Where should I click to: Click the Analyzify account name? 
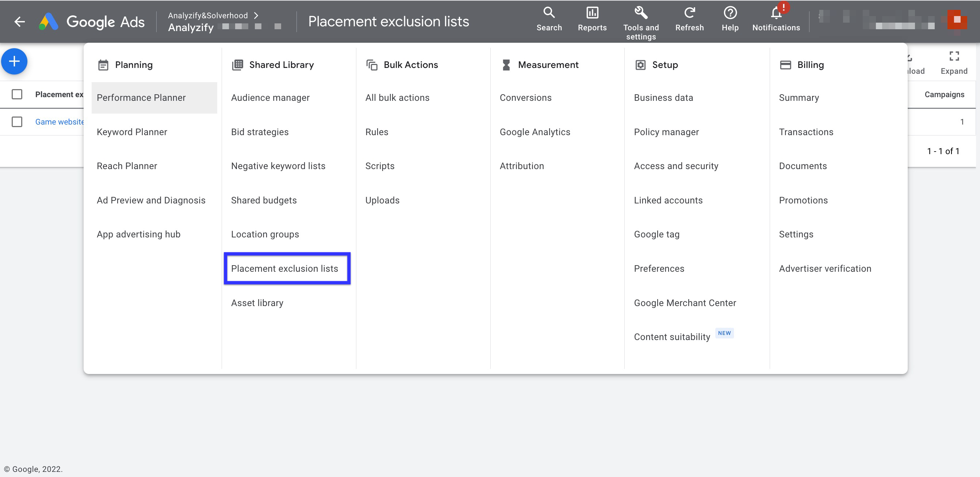[191, 27]
